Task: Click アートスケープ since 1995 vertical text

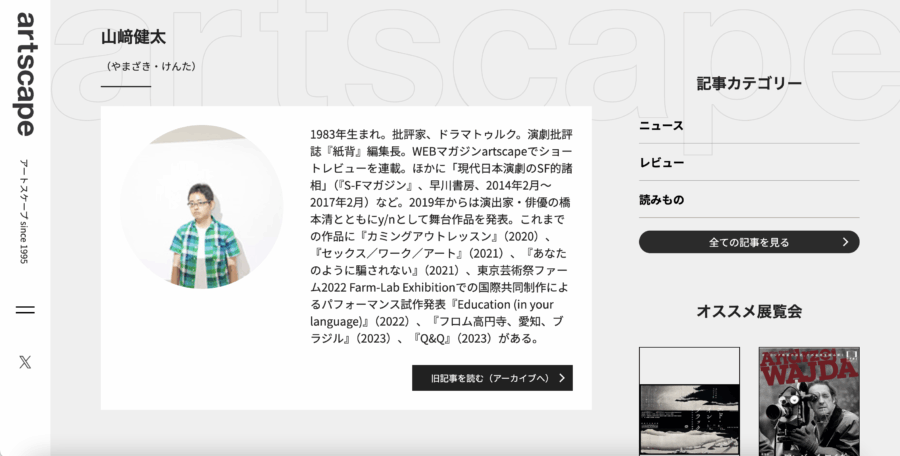Action: 24,211
